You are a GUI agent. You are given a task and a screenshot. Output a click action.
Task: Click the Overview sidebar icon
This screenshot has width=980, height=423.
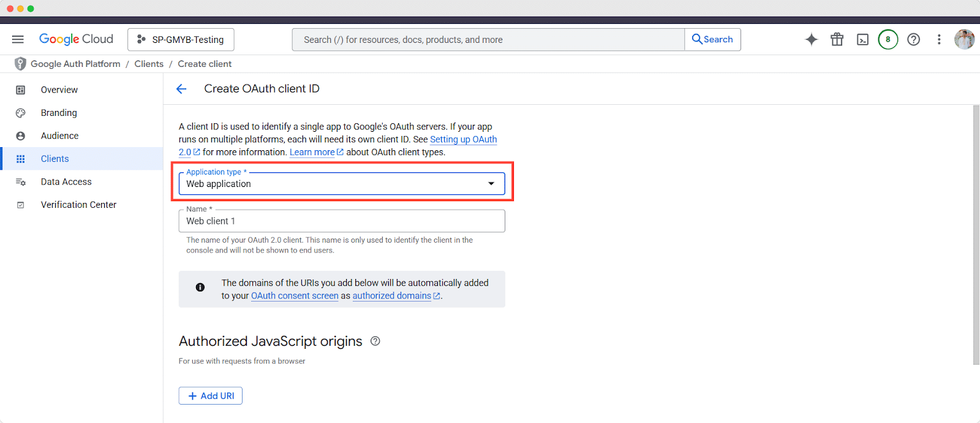[x=21, y=90]
